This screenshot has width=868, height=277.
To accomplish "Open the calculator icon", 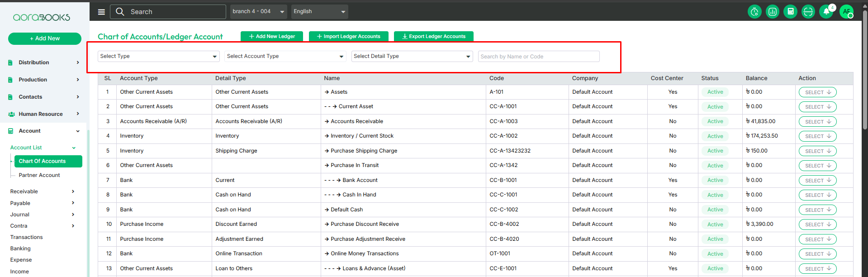I will click(790, 12).
